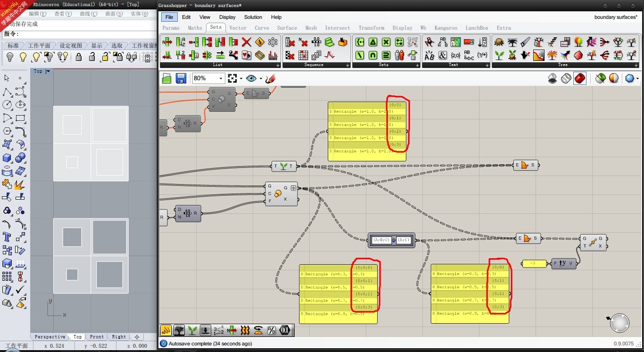This screenshot has height=352, width=644.
Task: Select the Rhino box solid tool
Action: tap(7, 158)
